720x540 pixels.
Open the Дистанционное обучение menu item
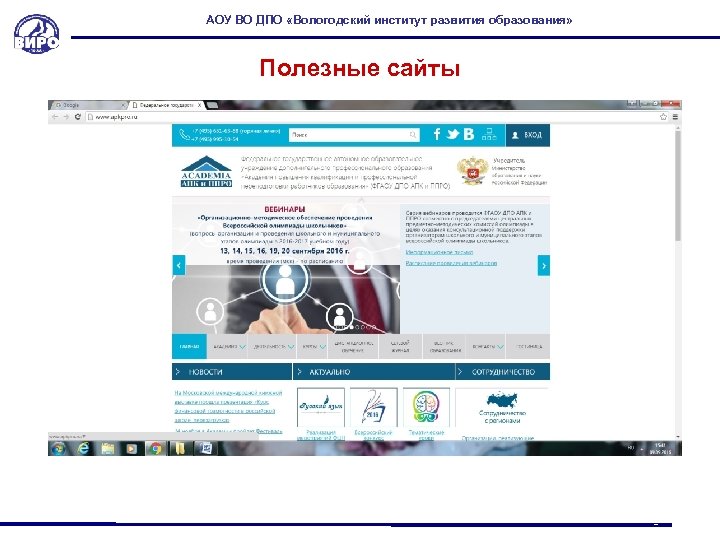click(353, 346)
